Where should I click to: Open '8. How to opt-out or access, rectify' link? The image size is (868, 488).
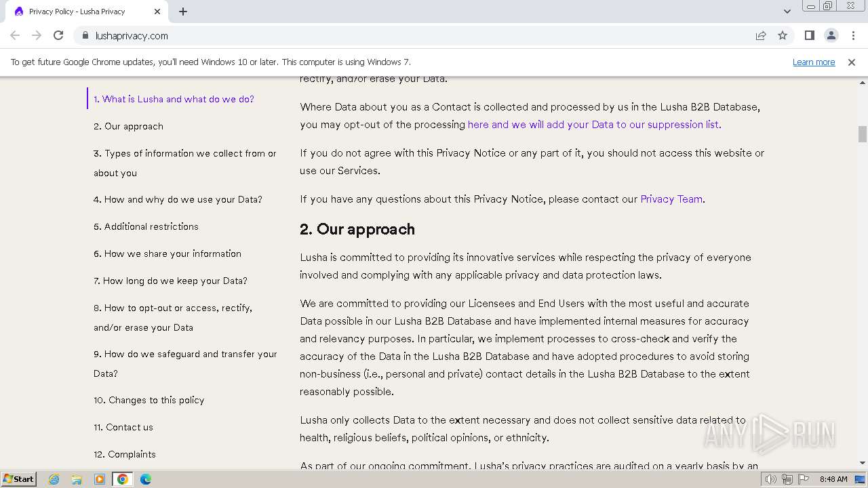(x=173, y=317)
